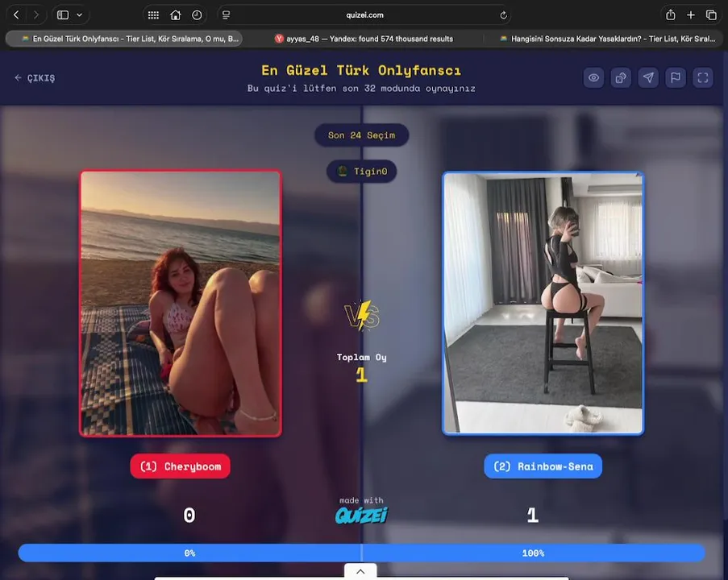728x580 pixels.
Task: Report the quiz with the flag icon
Action: [x=676, y=78]
